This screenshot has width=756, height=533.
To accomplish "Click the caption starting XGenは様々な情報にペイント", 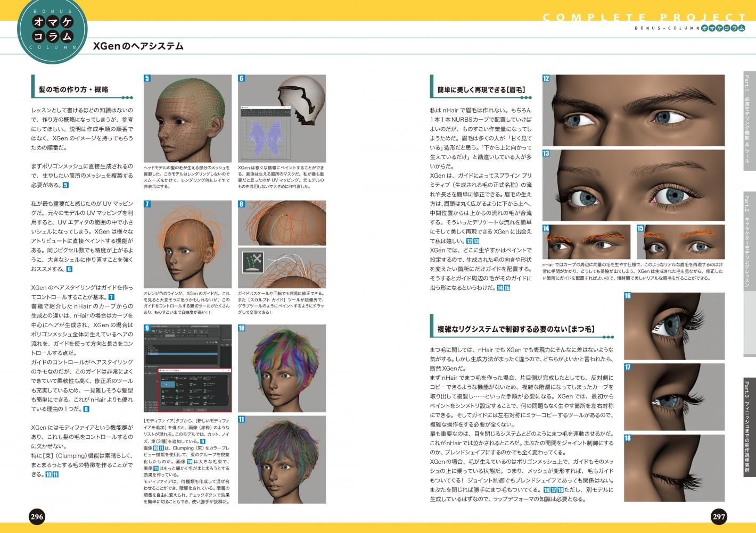I will point(282,177).
